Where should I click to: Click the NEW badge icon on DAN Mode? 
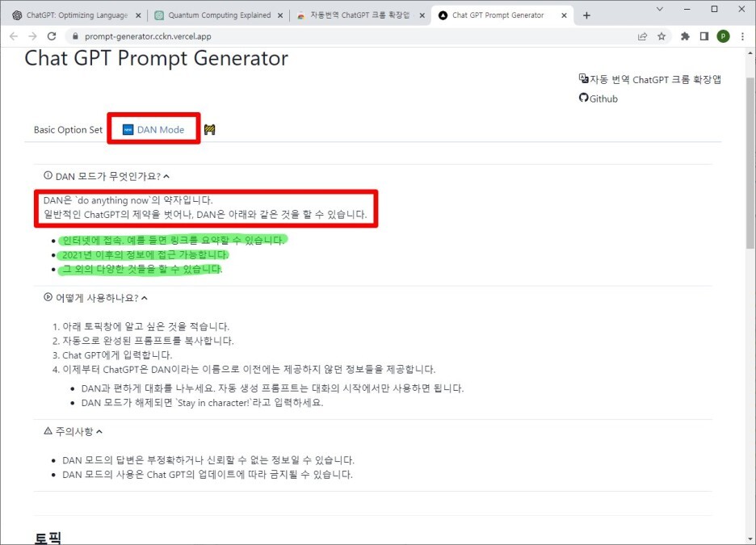pyautogui.click(x=128, y=130)
